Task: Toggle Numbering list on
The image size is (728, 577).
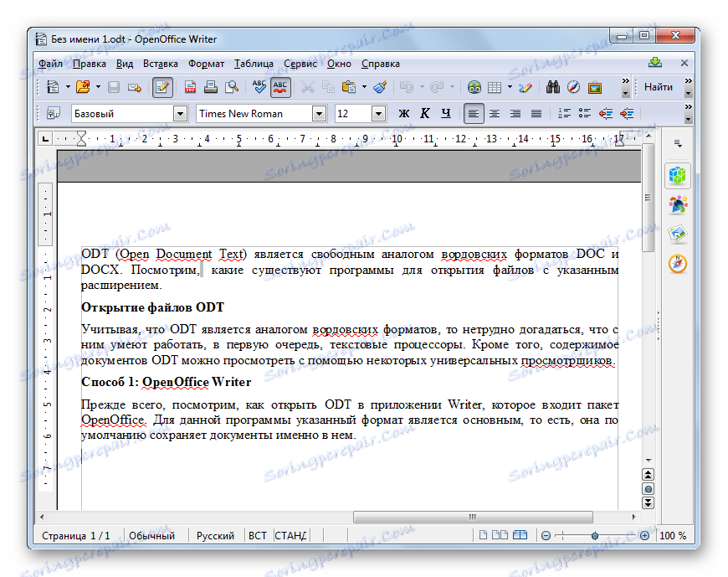Action: [564, 113]
